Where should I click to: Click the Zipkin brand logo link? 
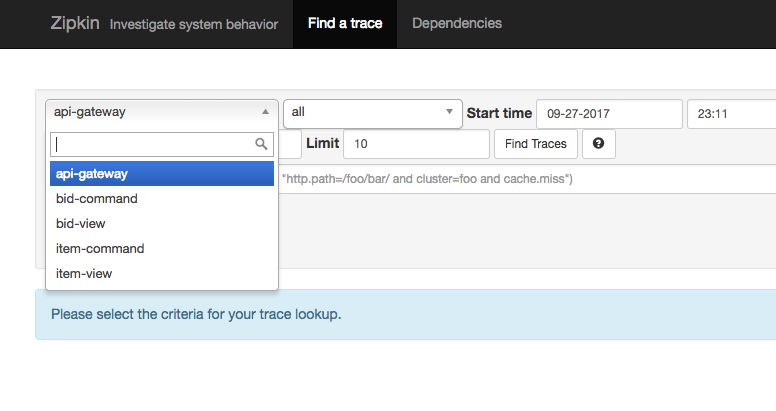[76, 23]
